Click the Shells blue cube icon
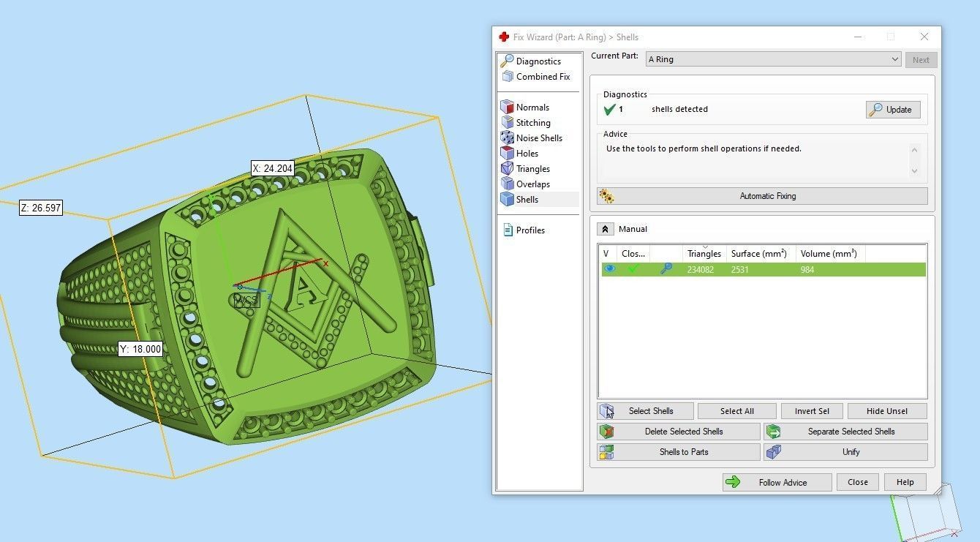Image resolution: width=980 pixels, height=542 pixels. coord(507,199)
